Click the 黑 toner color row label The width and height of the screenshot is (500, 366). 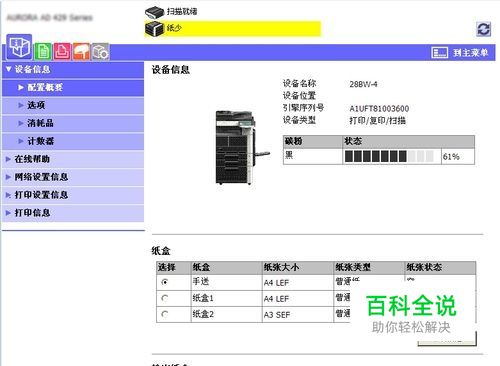(x=289, y=155)
